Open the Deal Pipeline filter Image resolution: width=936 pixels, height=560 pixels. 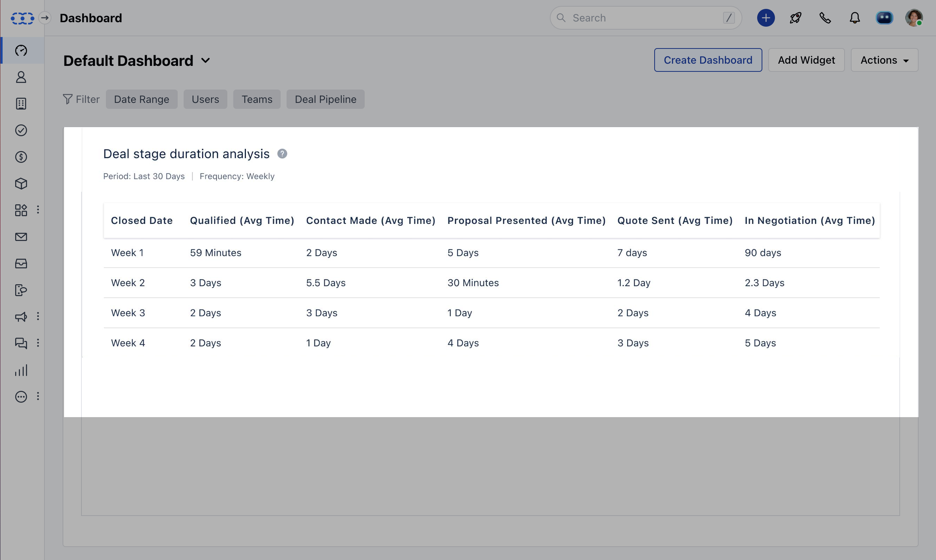[325, 99]
